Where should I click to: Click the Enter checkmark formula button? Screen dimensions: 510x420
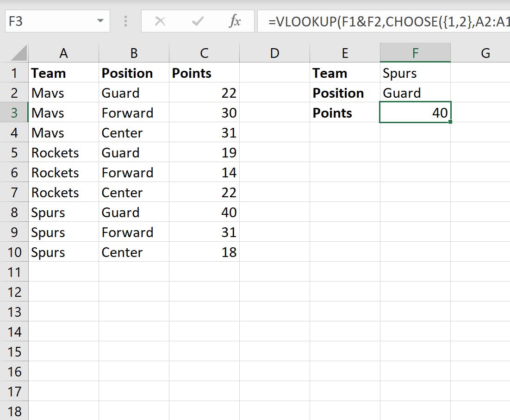[x=198, y=21]
